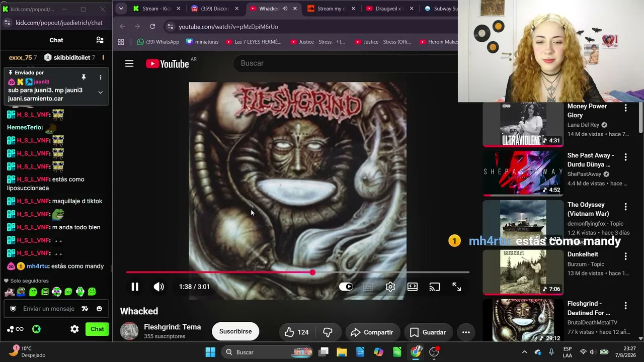Screen dimensions: 644x362
Task: Open chat identity shield icon
Action: click(13, 309)
